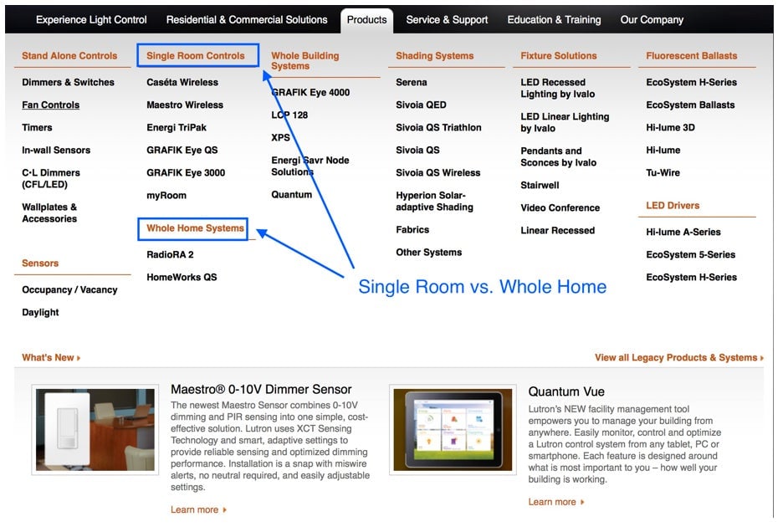Viewport: 783px width, 532px height.
Task: Open the Our Company menu
Action: (652, 20)
